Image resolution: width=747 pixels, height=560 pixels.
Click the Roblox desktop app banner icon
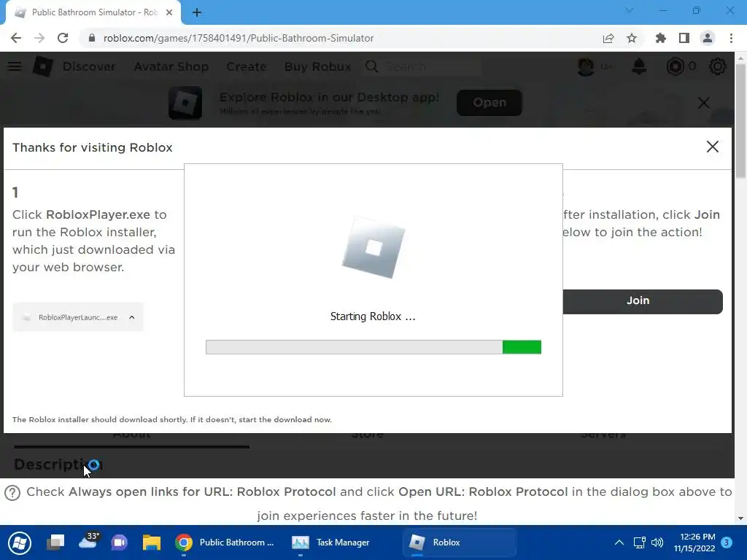click(185, 102)
